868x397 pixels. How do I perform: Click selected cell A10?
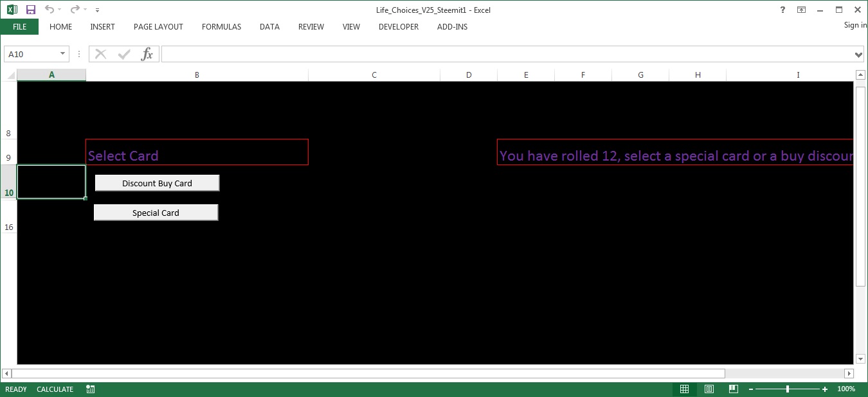(51, 182)
